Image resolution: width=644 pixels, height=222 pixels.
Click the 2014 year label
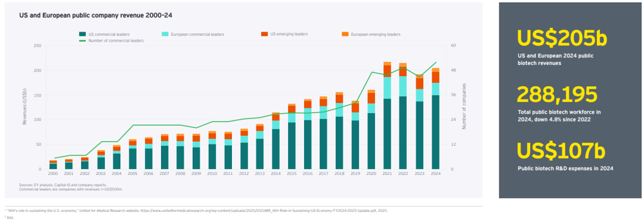coord(275,174)
